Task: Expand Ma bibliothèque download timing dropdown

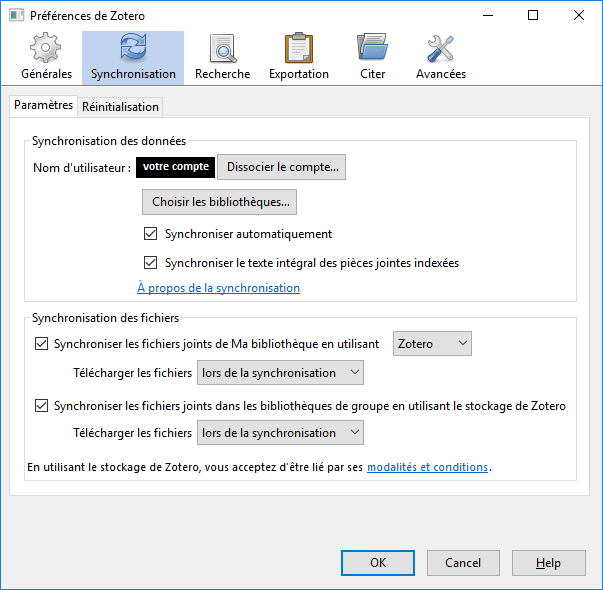Action: [x=279, y=373]
